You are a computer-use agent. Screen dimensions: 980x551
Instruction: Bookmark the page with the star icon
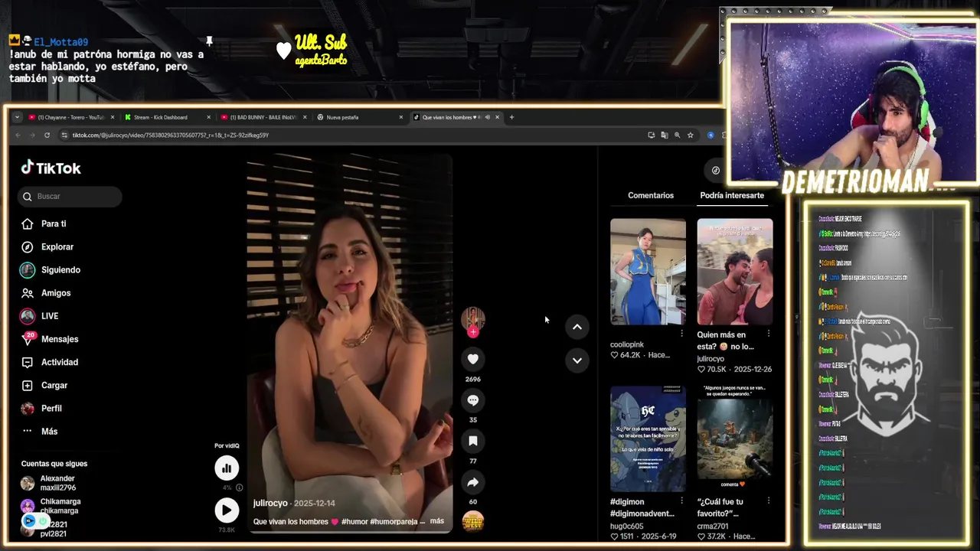click(x=690, y=135)
